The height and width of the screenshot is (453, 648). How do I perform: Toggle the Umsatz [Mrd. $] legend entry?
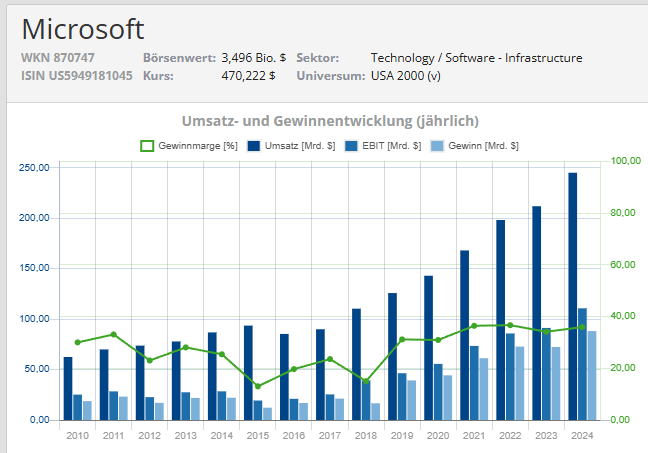pyautogui.click(x=291, y=146)
